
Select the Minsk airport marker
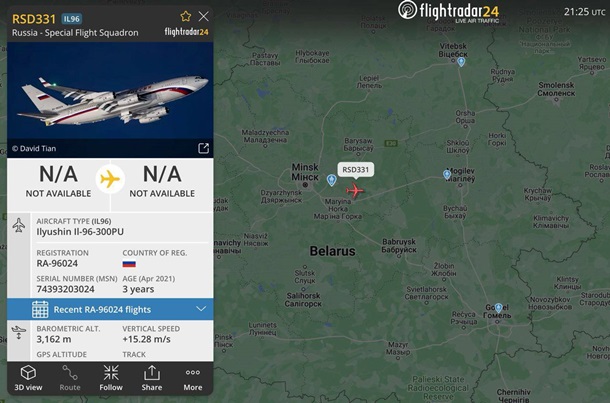coord(331,180)
